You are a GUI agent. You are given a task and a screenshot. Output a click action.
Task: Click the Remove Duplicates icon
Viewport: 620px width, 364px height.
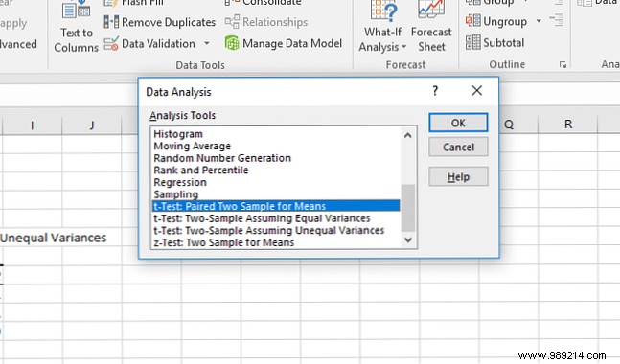(111, 22)
